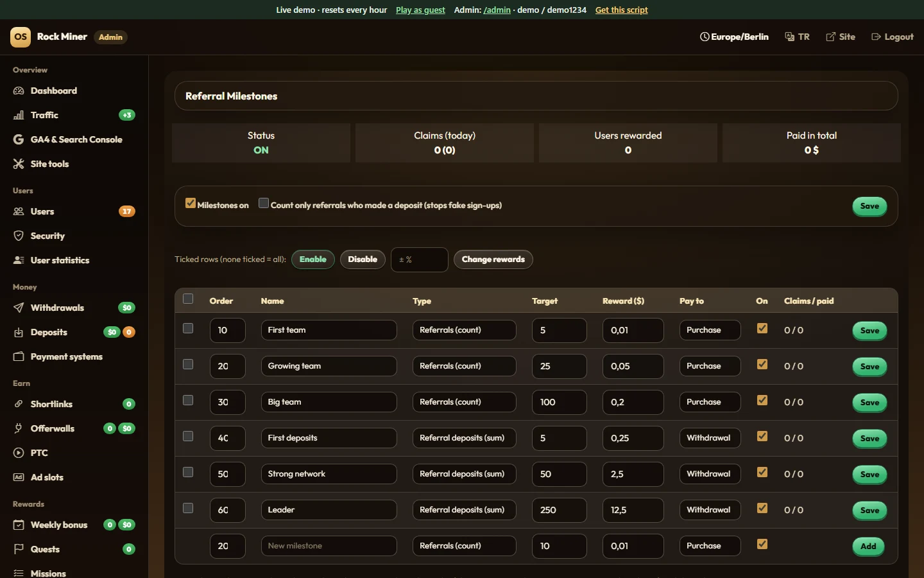The width and height of the screenshot is (924, 578).
Task: Click the Shortlinks chain icon
Action: point(19,404)
